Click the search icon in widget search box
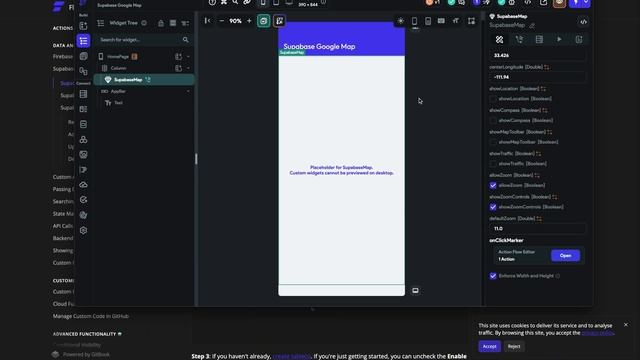Viewport: 640px width, 360px height. click(x=186, y=40)
